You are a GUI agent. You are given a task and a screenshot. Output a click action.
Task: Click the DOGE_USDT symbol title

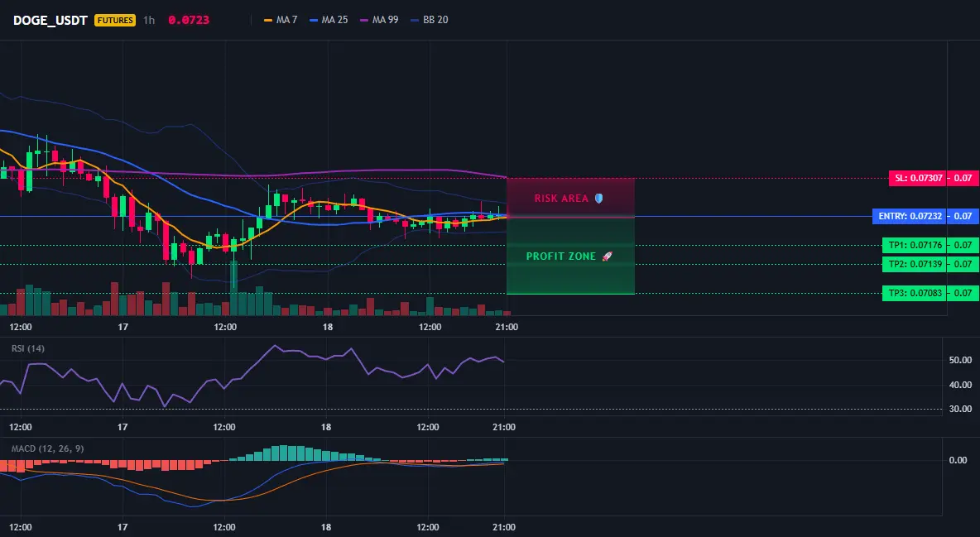pyautogui.click(x=50, y=20)
